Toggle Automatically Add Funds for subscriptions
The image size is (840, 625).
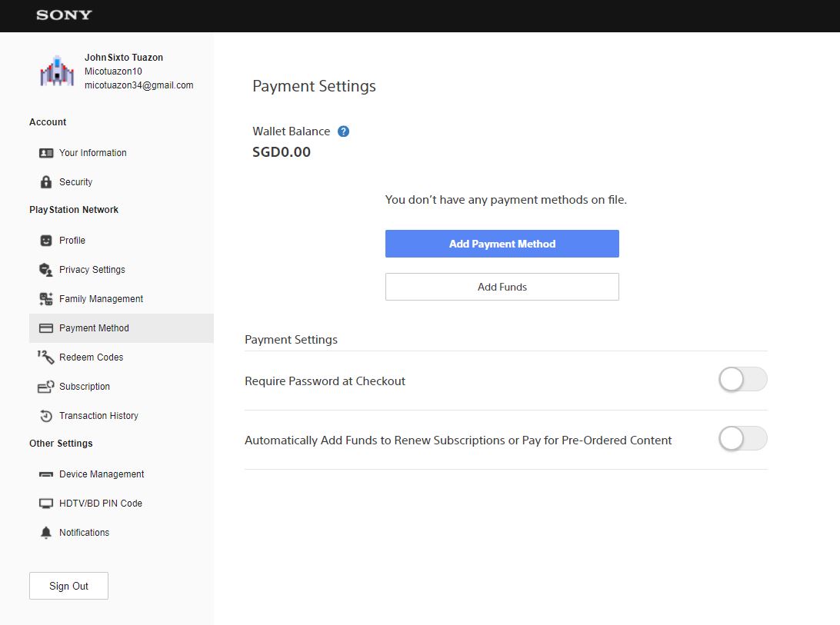(x=742, y=438)
